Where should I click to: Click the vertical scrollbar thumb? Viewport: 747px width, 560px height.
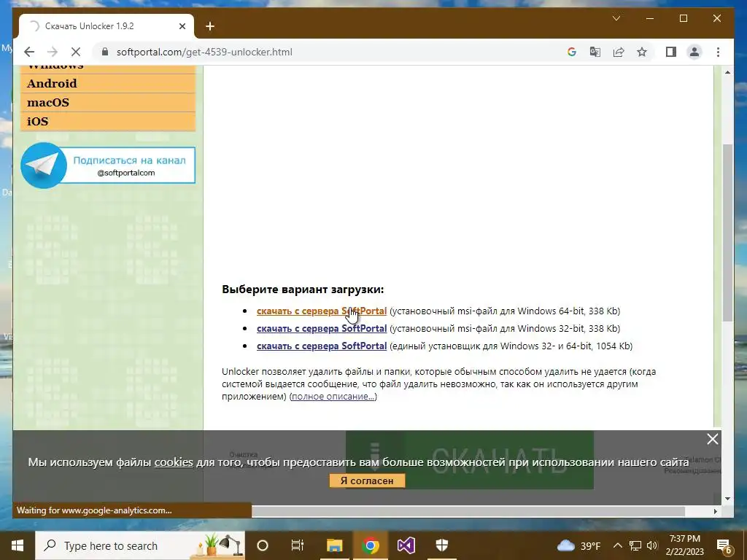click(727, 233)
